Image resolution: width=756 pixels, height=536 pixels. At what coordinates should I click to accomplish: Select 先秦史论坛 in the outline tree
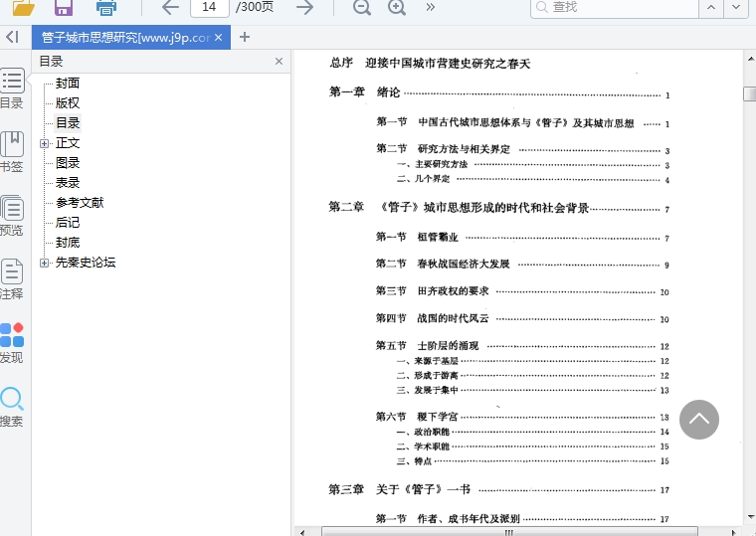point(86,263)
